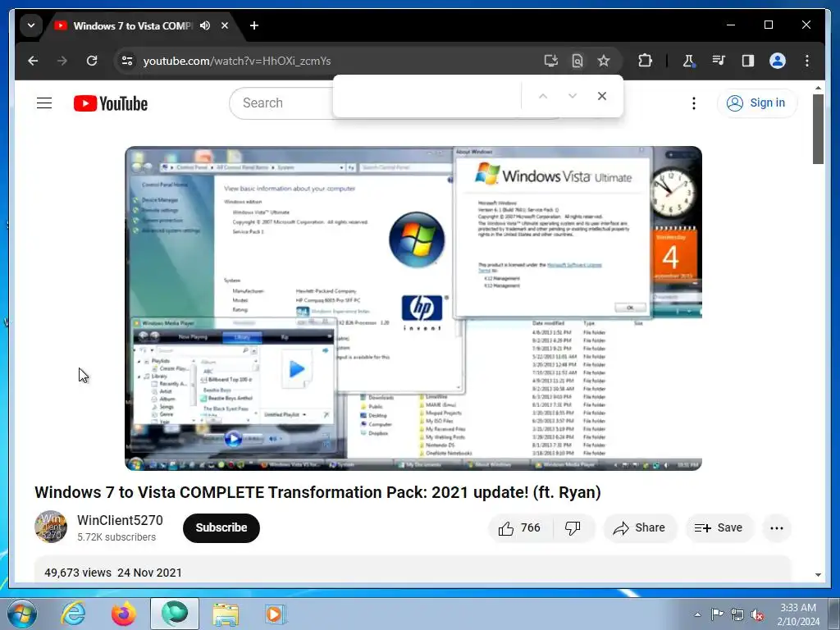The width and height of the screenshot is (840, 630).
Task: Subscribe to WinClient5270
Action: (x=221, y=527)
